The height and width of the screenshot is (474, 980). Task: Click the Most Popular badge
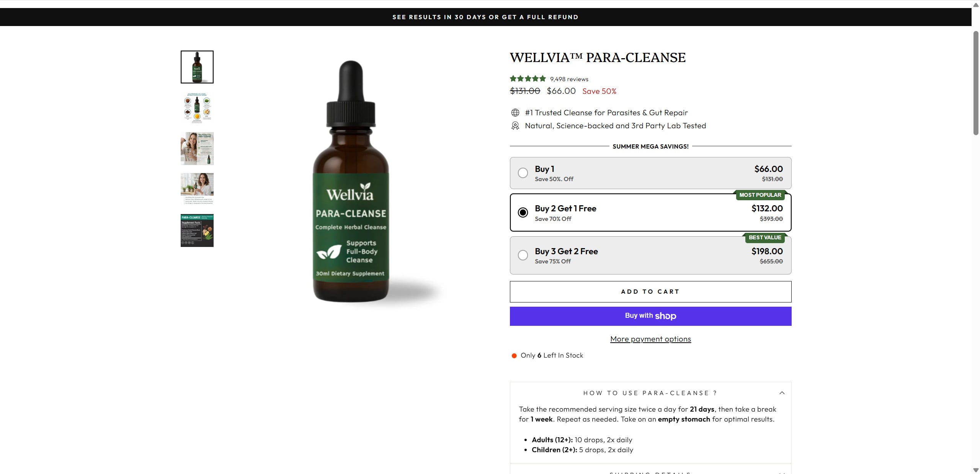(760, 195)
